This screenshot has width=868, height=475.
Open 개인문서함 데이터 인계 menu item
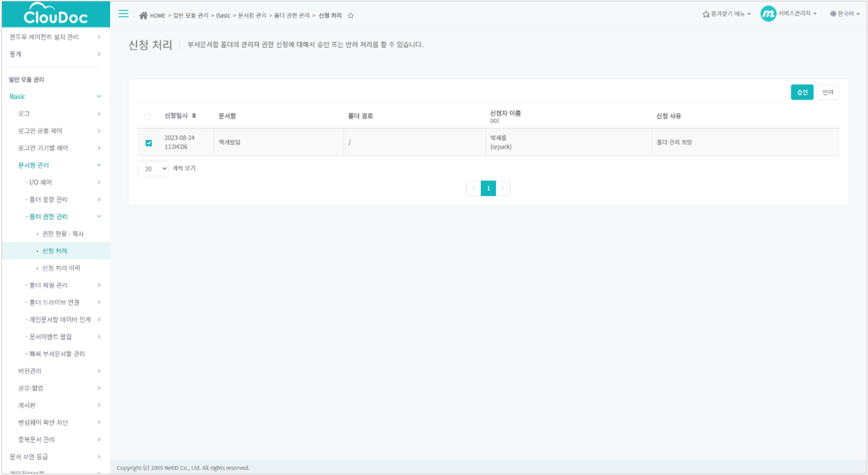pos(60,319)
